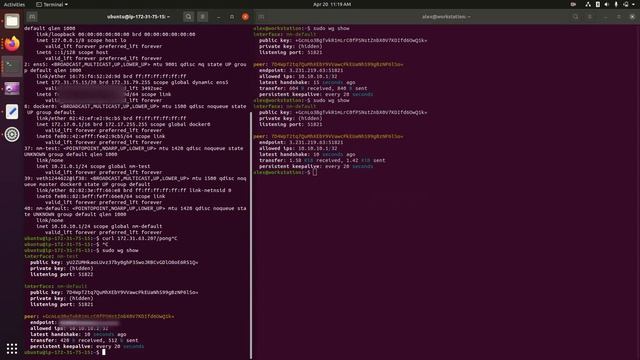Viewport: 640px width, 360px height.
Task: Click the cursor at ubuntu terminal's last prompt
Action: [x=104, y=352]
